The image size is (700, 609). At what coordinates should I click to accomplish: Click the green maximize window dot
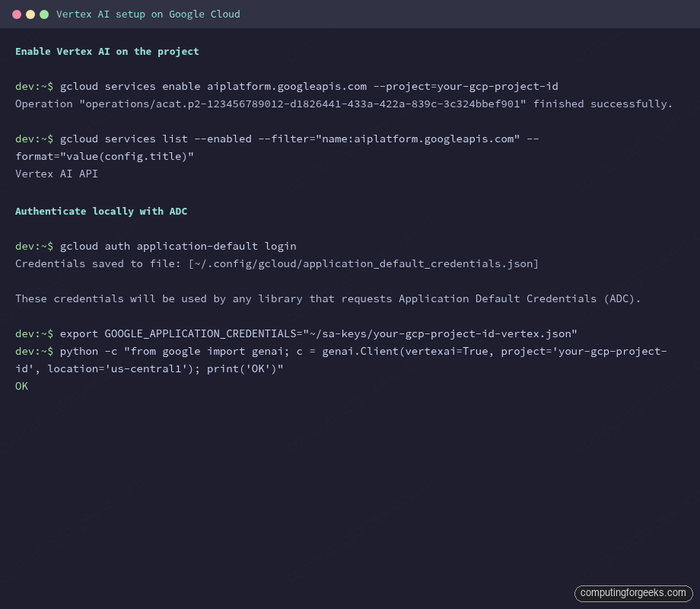44,14
